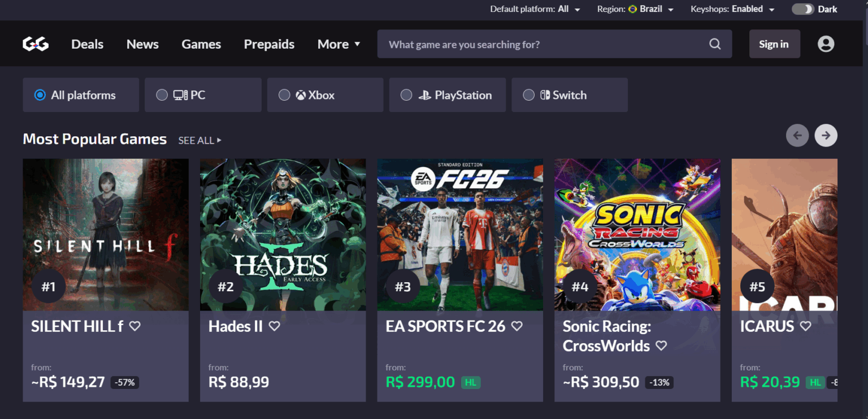Click heart icon beside Sonic Racing: CrossWorlds
Viewport: 868px width, 419px height.
(x=661, y=345)
